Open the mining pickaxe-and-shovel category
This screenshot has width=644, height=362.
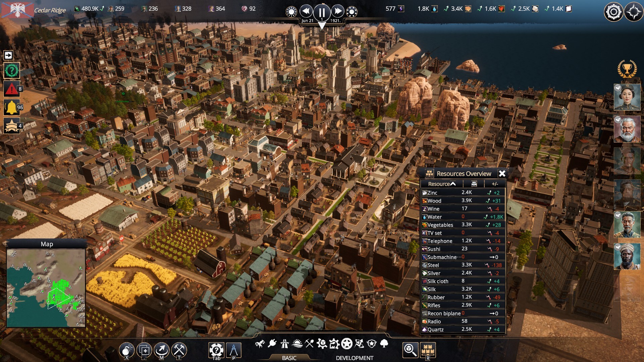pos(309,344)
